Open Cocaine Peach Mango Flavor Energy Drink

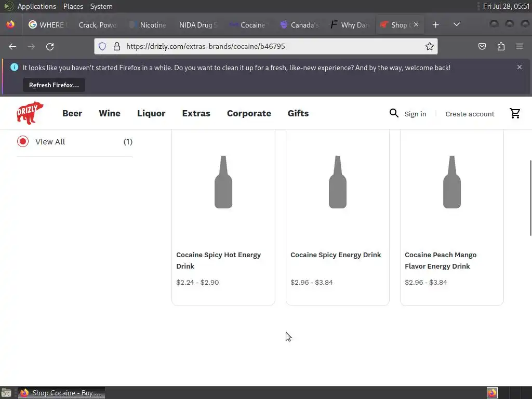point(441,260)
